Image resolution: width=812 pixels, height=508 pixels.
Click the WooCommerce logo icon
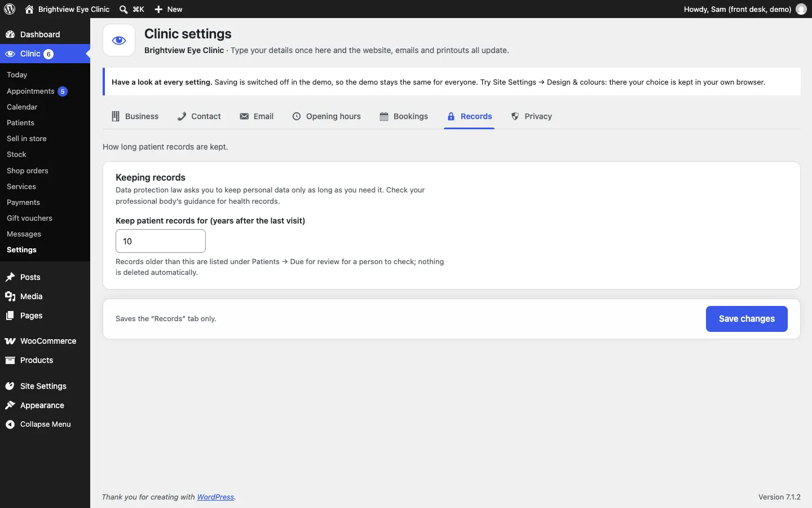(10, 341)
